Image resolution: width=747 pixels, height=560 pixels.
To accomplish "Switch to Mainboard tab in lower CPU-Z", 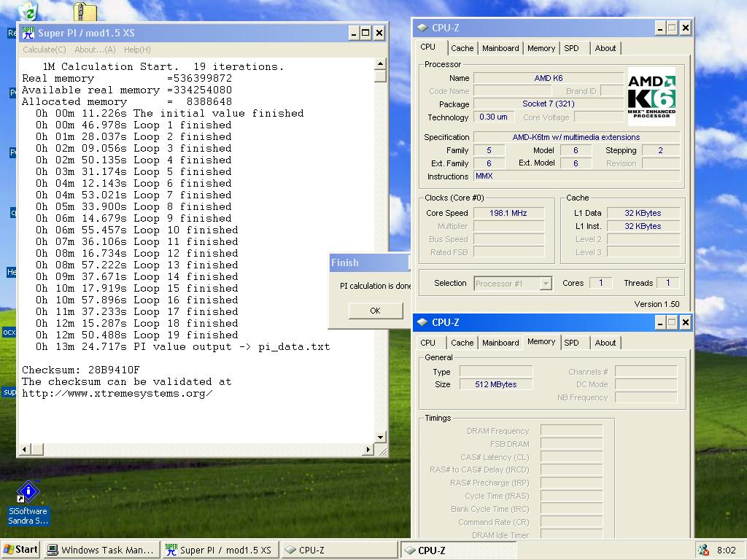I will click(500, 343).
